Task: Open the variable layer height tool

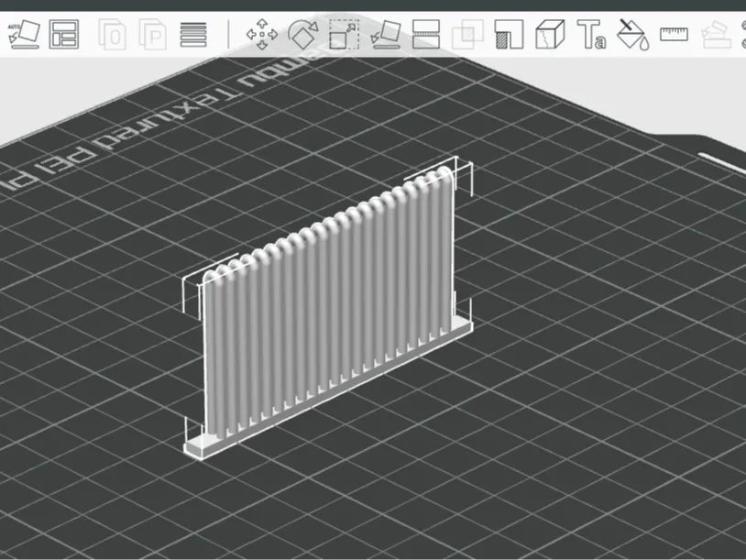Action: [x=192, y=33]
